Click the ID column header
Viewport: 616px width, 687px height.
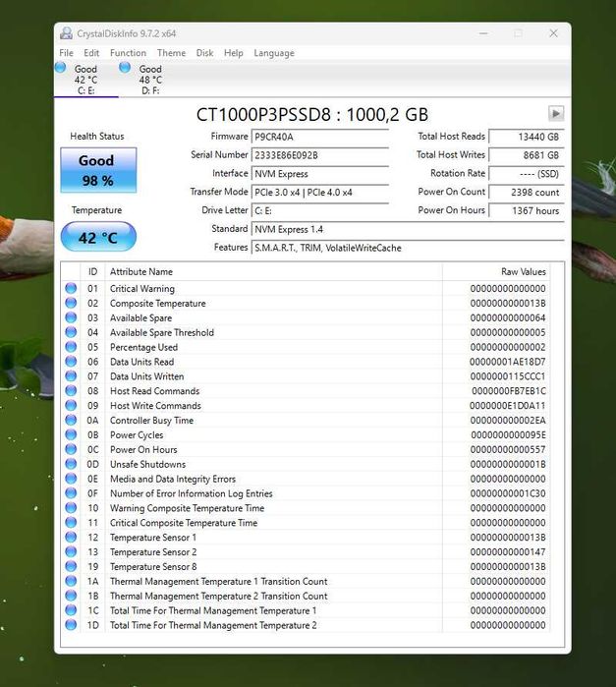(x=93, y=271)
